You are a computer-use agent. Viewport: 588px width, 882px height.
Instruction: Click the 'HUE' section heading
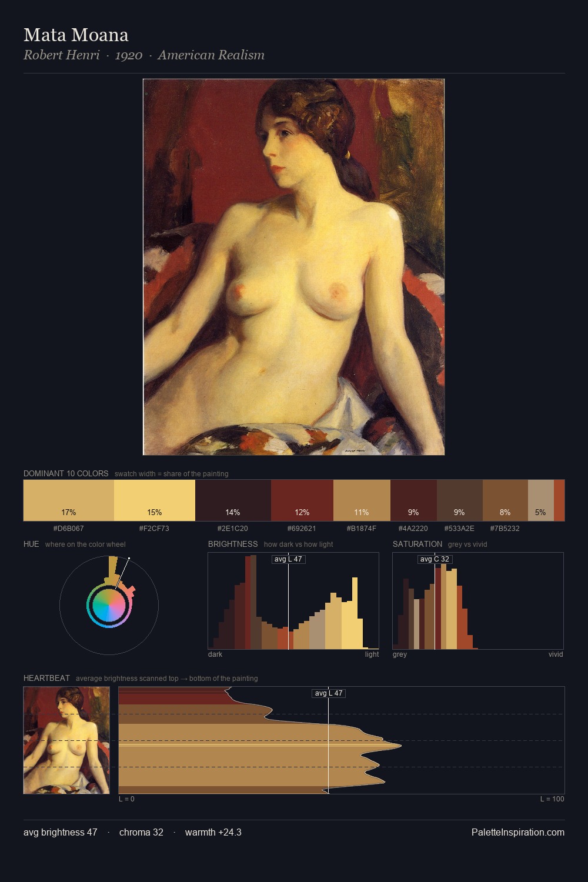(31, 544)
